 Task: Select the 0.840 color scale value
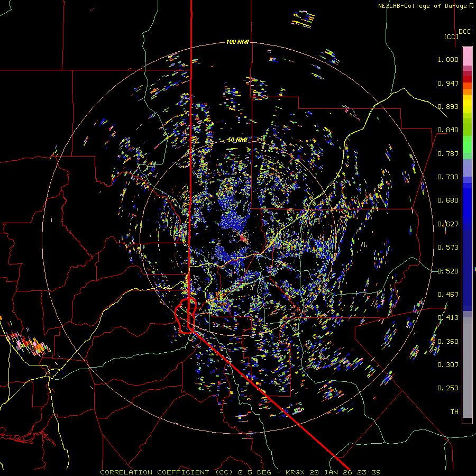[448, 130]
